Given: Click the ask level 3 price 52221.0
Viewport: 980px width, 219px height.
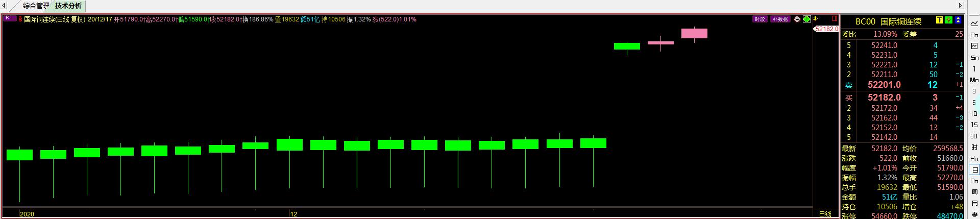Looking at the screenshot, I should [x=884, y=65].
